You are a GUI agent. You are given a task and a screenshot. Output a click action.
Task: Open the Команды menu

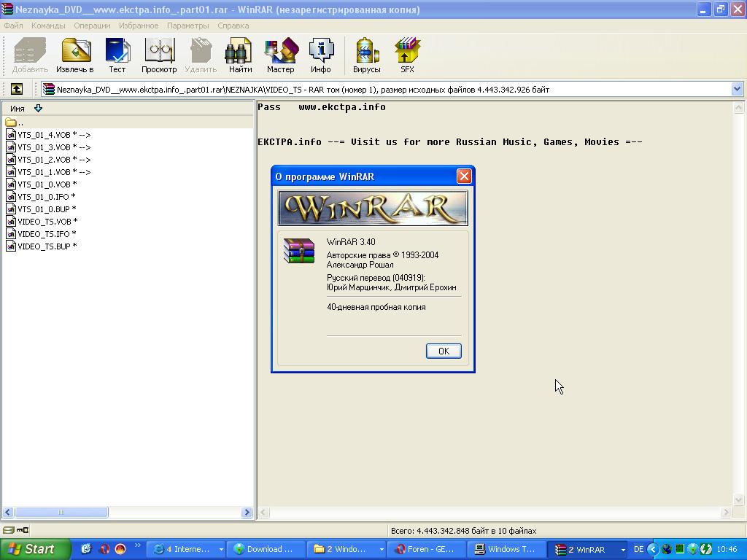click(x=48, y=26)
